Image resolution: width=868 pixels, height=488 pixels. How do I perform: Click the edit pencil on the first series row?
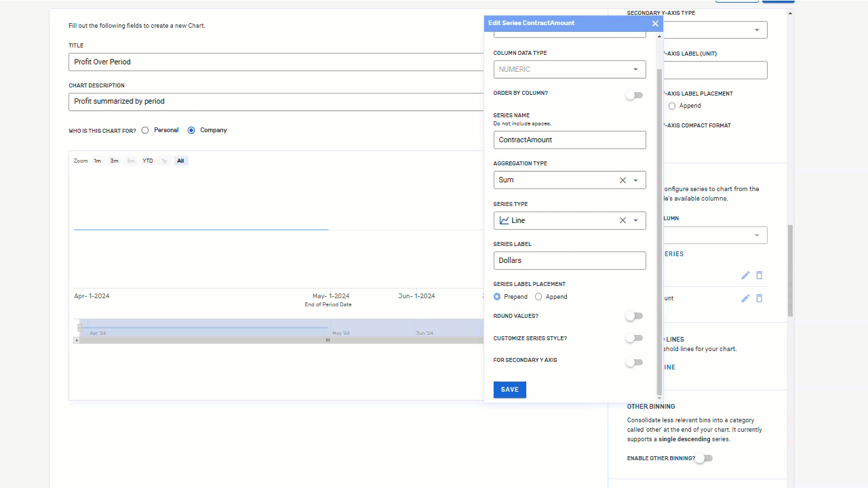pyautogui.click(x=745, y=275)
